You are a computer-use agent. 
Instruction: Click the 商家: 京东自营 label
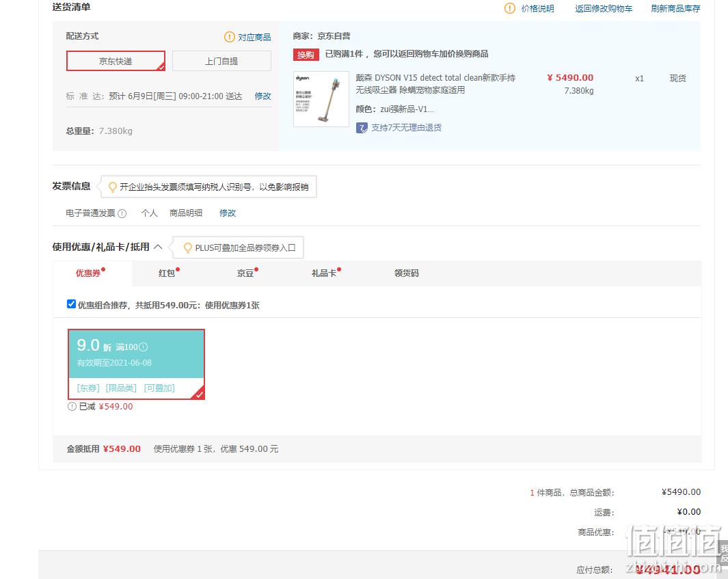pyautogui.click(x=322, y=36)
